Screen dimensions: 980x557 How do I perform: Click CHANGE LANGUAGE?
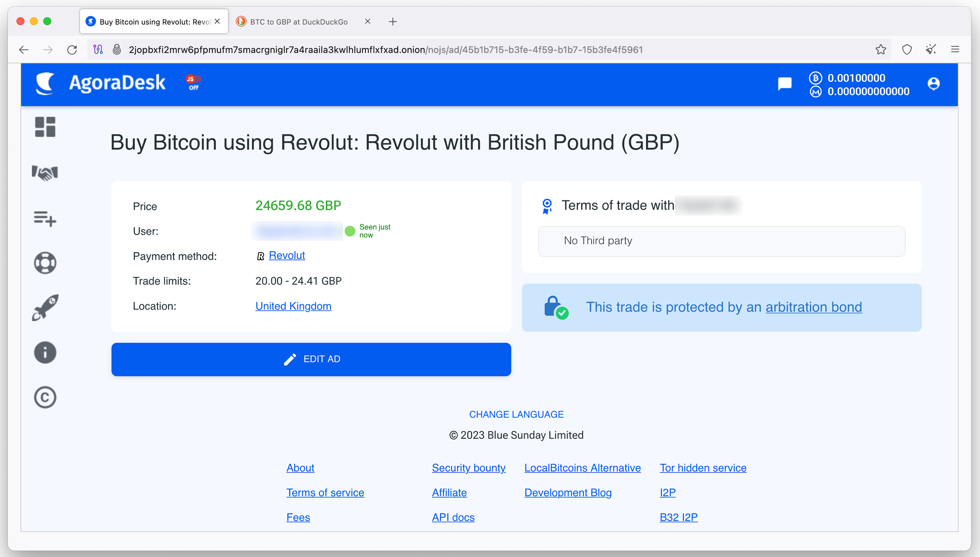(516, 414)
